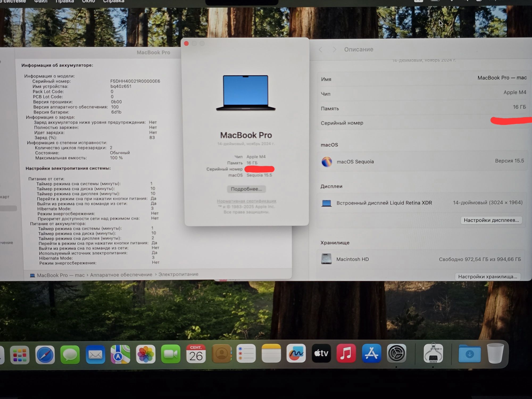
Task: Open Apple TV app in Dock
Action: (321, 353)
